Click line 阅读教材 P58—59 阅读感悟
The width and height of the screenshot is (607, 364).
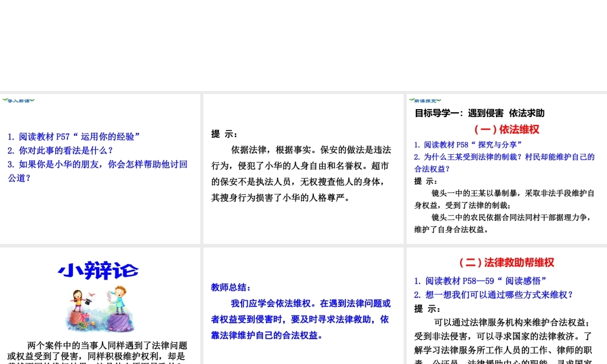(481, 281)
